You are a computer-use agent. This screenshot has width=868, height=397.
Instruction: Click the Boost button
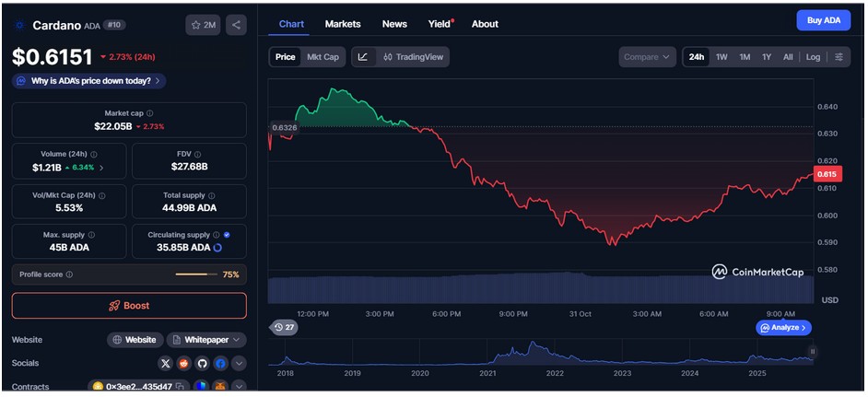(x=129, y=306)
